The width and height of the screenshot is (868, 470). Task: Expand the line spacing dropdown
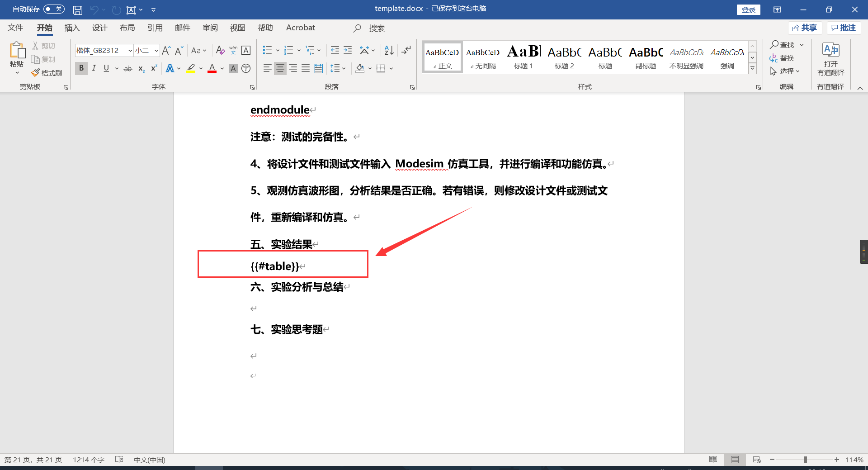click(343, 68)
